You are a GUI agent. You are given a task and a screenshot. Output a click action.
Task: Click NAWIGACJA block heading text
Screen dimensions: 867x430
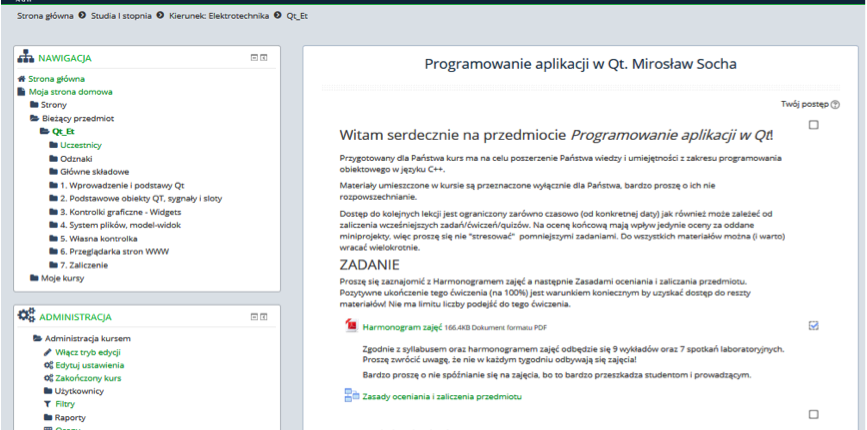65,58
